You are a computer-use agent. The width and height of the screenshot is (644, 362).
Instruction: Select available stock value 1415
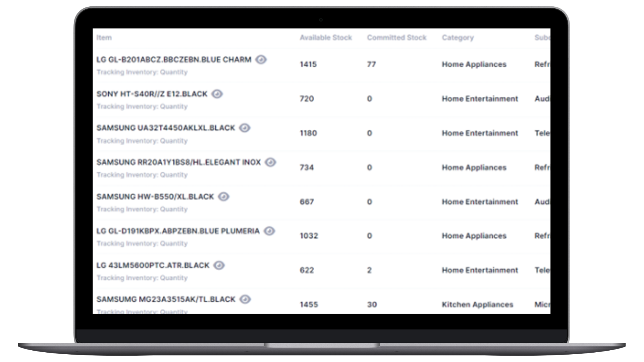(308, 64)
